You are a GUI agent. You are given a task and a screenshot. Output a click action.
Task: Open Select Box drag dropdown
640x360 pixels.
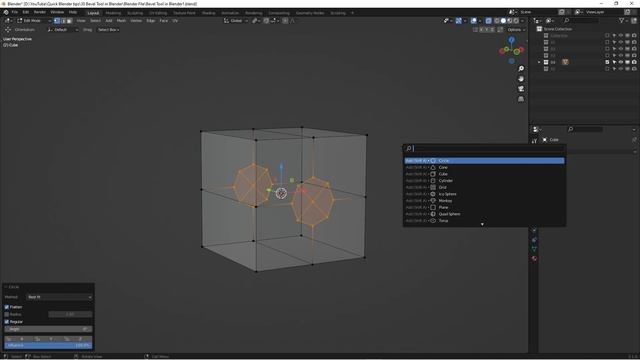[x=109, y=30]
